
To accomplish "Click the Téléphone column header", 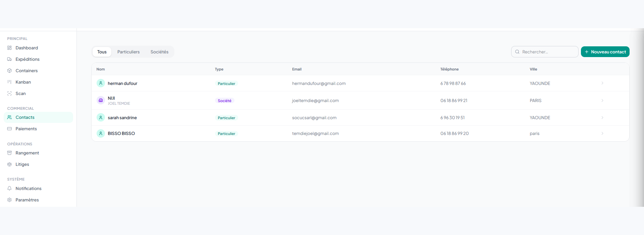I will 449,69.
